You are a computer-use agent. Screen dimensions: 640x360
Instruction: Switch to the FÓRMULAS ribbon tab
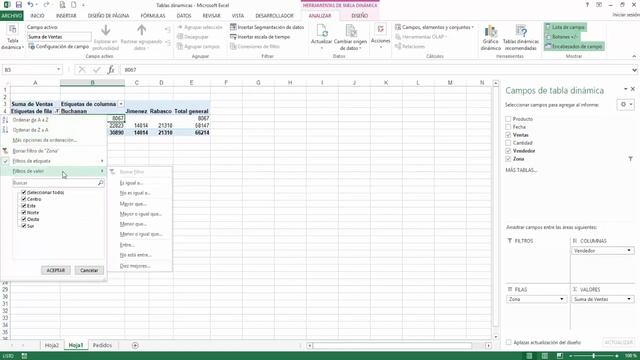click(153, 16)
